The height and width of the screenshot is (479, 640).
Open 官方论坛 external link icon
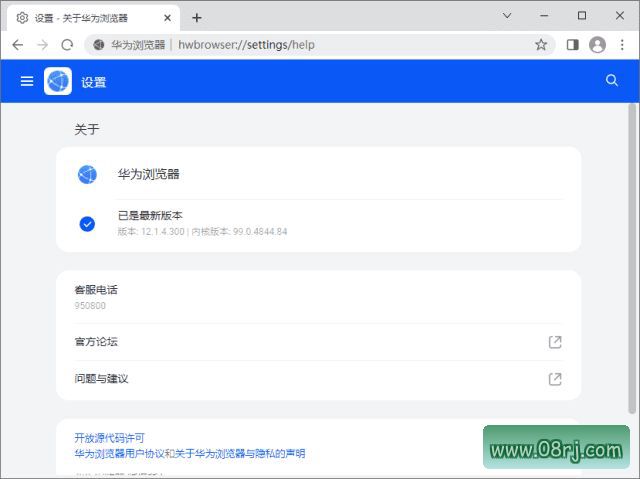click(555, 342)
